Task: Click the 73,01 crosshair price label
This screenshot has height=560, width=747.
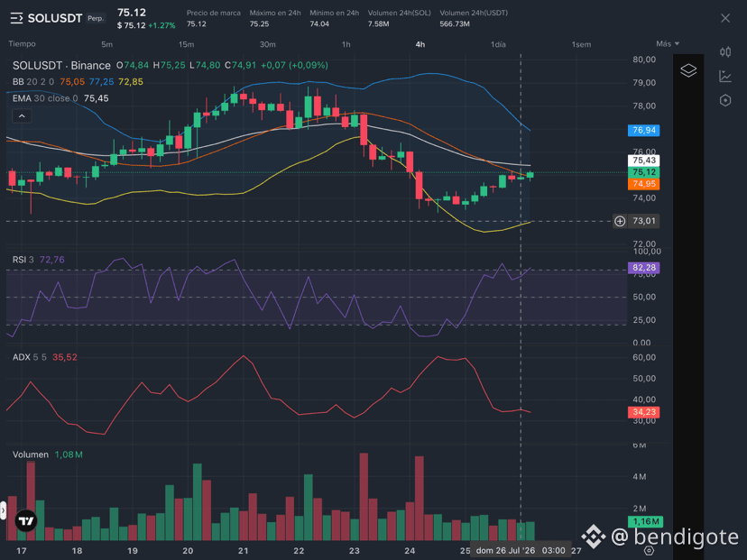Action: click(x=643, y=221)
